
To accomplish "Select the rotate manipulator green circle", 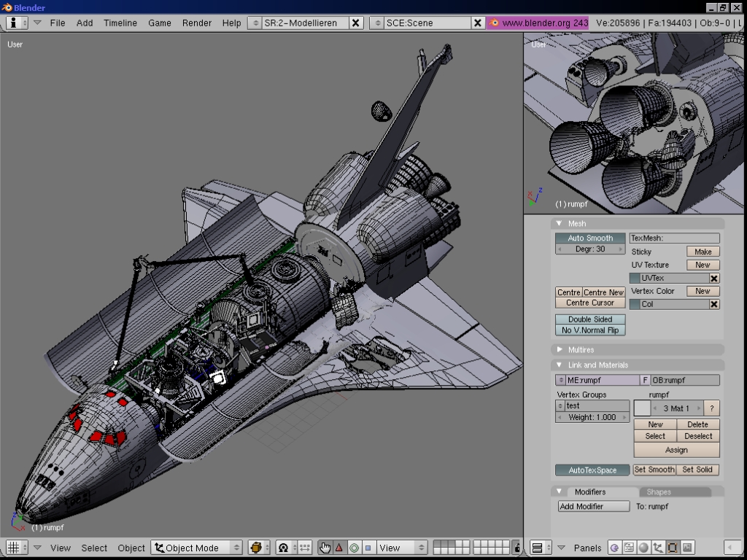I will (x=355, y=548).
